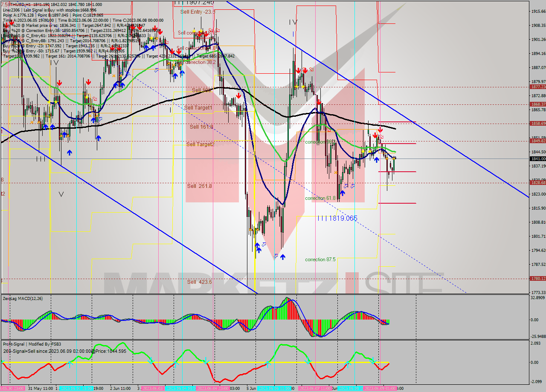Click the Sell 261.8 Fibonacci label
Viewport: 546px width, 392px height.
click(199, 186)
